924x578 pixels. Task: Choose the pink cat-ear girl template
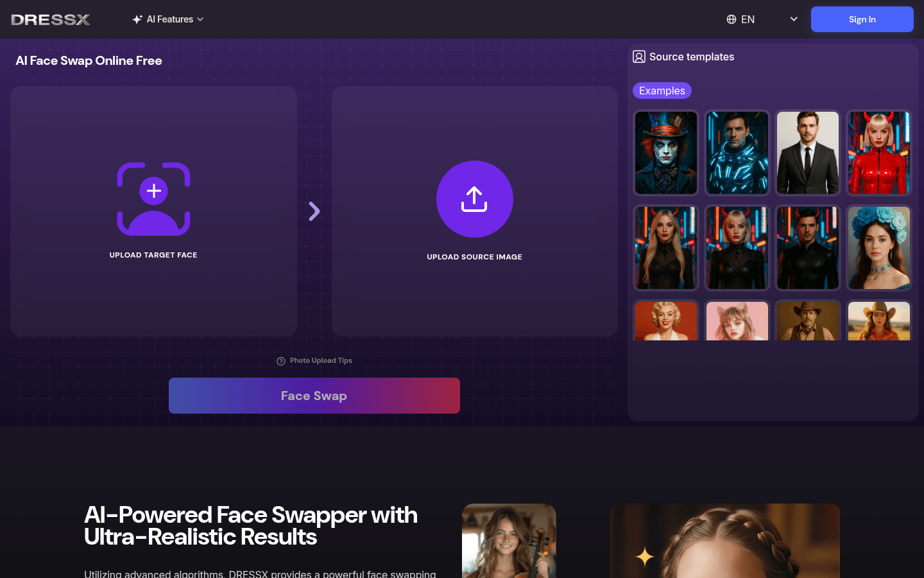point(737,320)
